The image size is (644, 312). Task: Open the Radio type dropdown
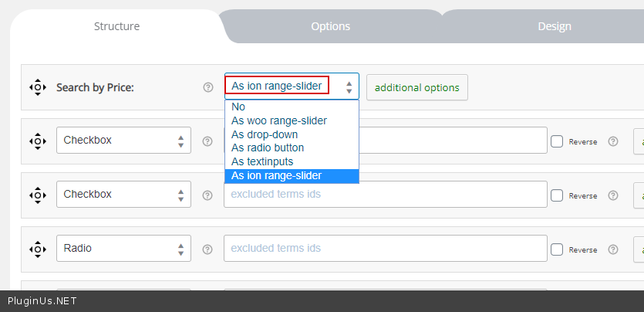(123, 248)
